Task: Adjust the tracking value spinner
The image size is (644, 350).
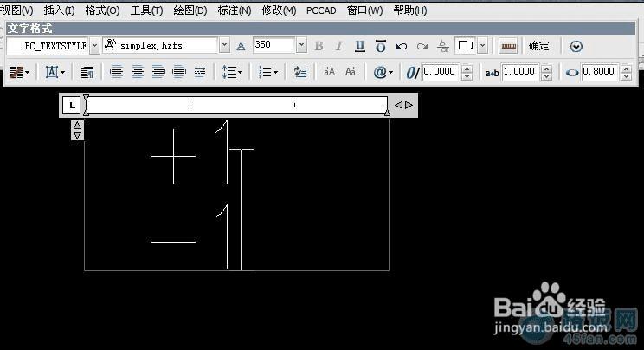Action: click(546, 73)
